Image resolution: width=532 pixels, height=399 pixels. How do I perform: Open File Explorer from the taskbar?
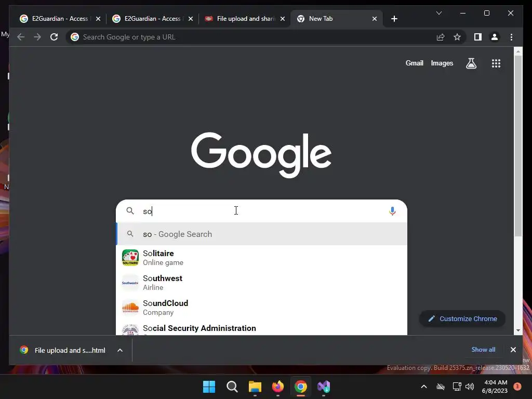click(x=255, y=387)
